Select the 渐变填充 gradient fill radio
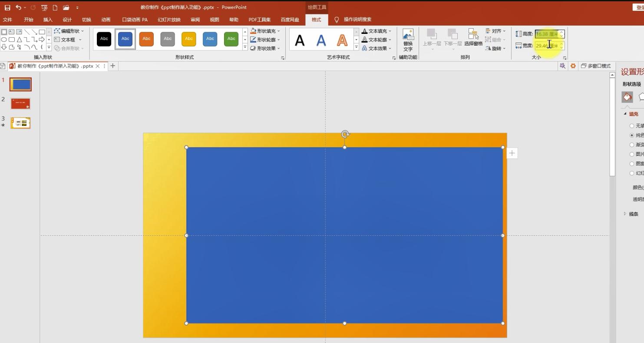The image size is (644, 343). click(x=632, y=145)
